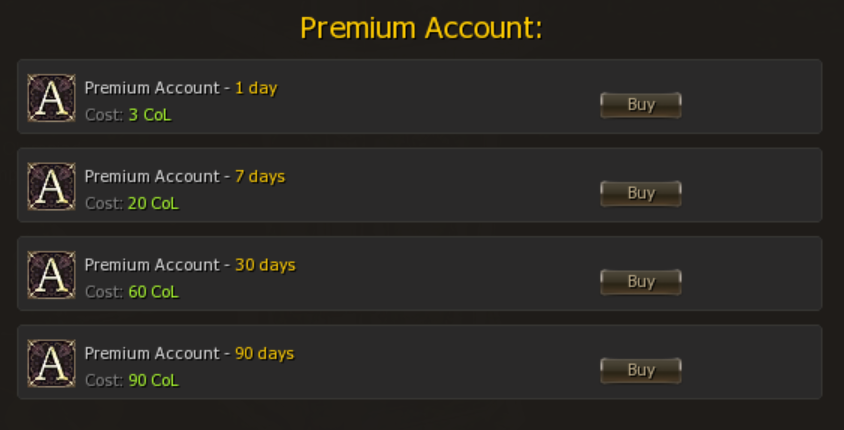Select the '7 days' duration label
Image resolution: width=844 pixels, height=430 pixels.
point(260,177)
